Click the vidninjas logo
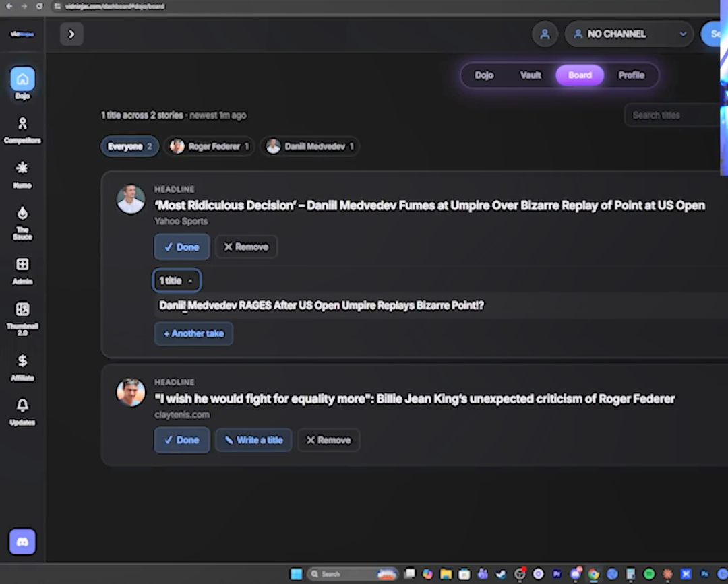728x584 pixels. (x=22, y=34)
